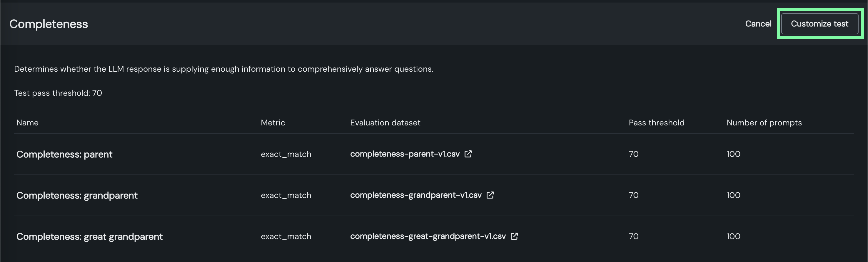Click the Customize test button
This screenshot has height=262, width=868.
[819, 24]
